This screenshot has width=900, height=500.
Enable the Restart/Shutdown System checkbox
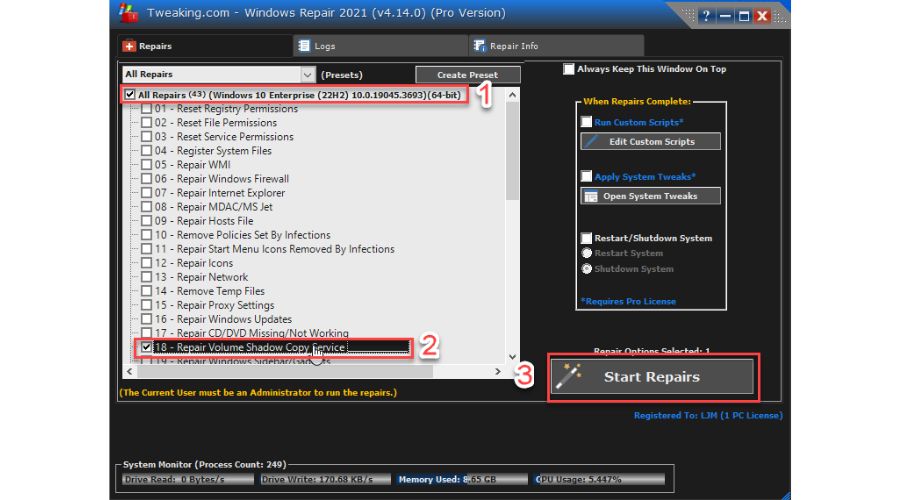(x=586, y=238)
